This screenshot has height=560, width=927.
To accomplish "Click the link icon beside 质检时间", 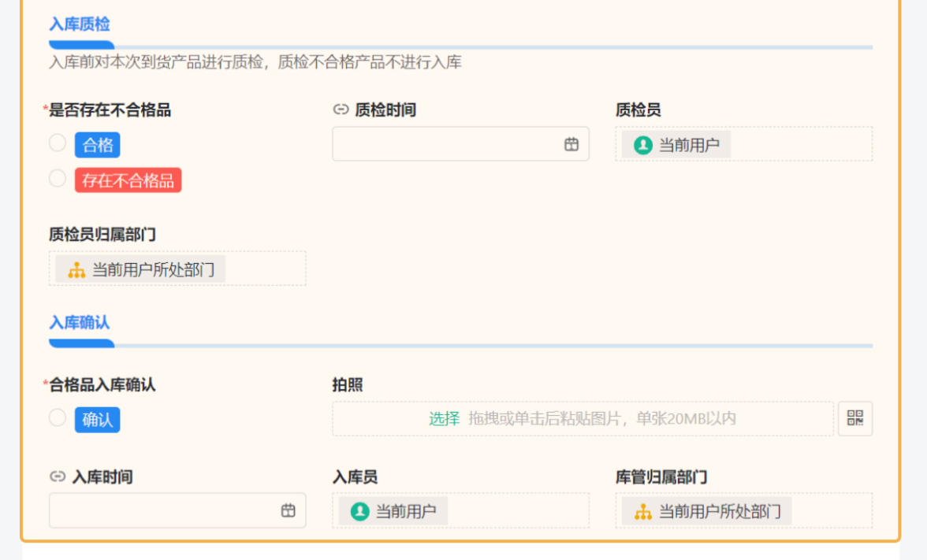I will click(341, 110).
